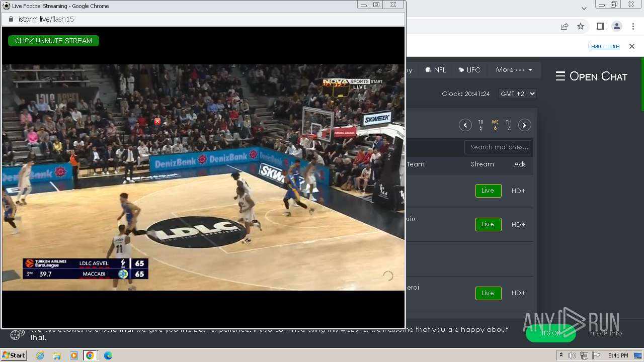
Task: Open Internet Explorer from the taskbar
Action: click(x=40, y=355)
